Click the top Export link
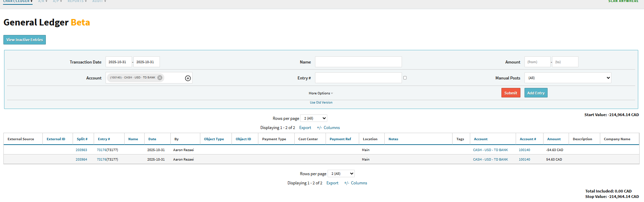Screen dimensions: 644x202 (x=305, y=128)
